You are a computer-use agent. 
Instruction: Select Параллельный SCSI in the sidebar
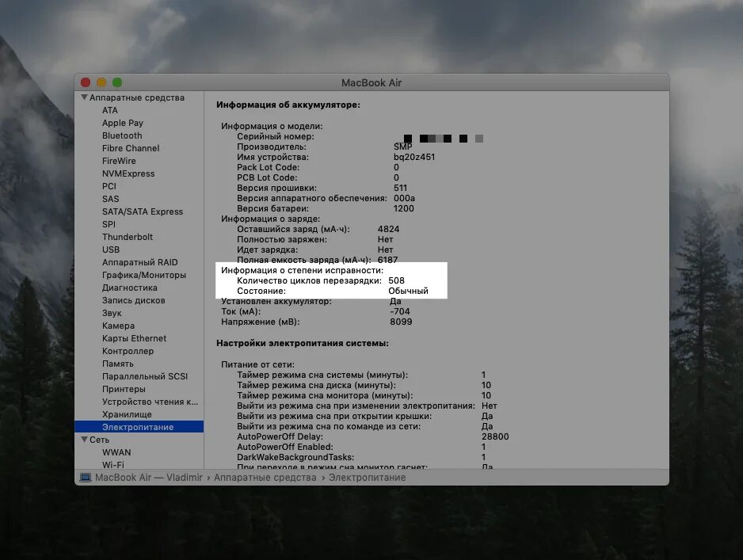point(145,376)
